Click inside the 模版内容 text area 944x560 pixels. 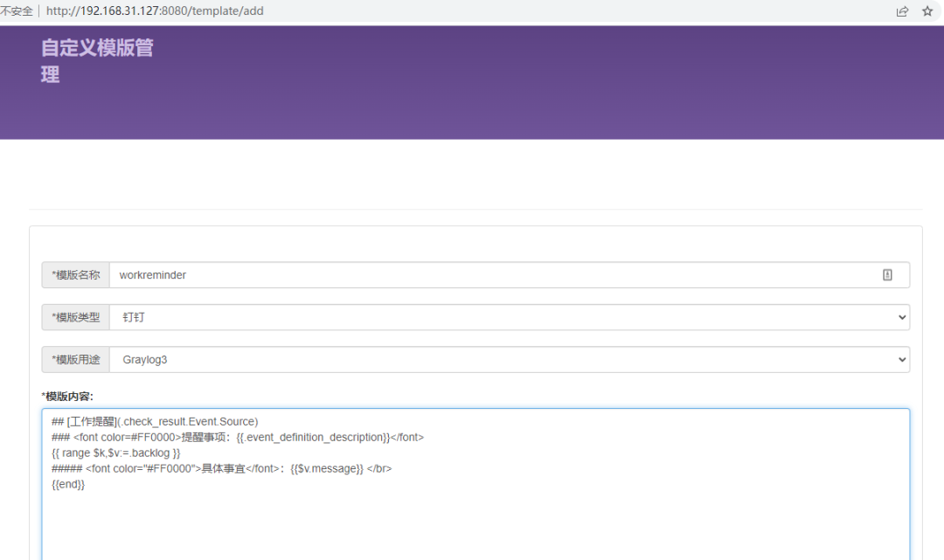[475, 484]
